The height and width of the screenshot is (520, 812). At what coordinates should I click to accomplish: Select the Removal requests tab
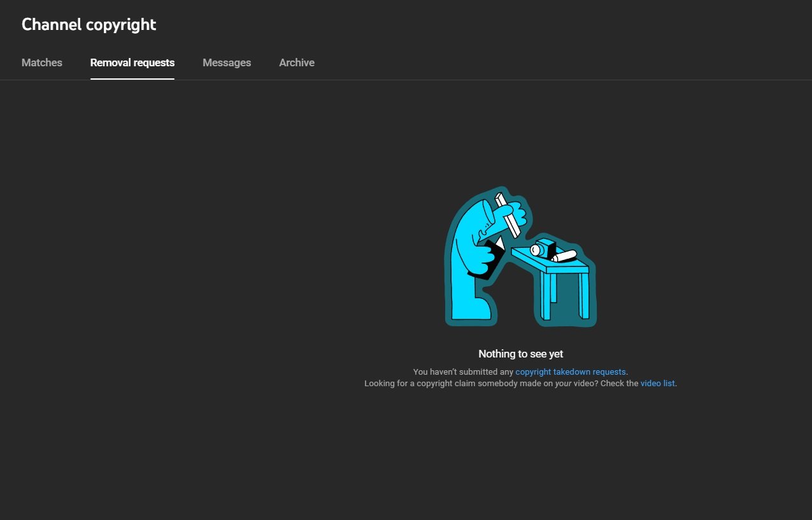click(x=132, y=62)
